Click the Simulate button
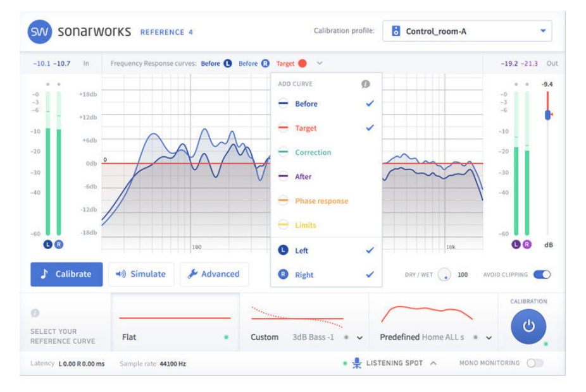 tap(141, 274)
